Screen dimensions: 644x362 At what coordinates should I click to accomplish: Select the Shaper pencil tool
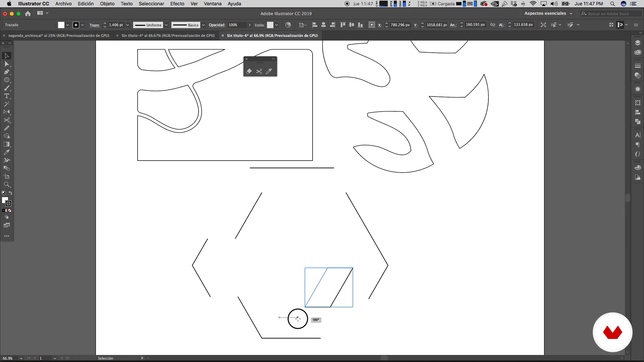coord(6,128)
